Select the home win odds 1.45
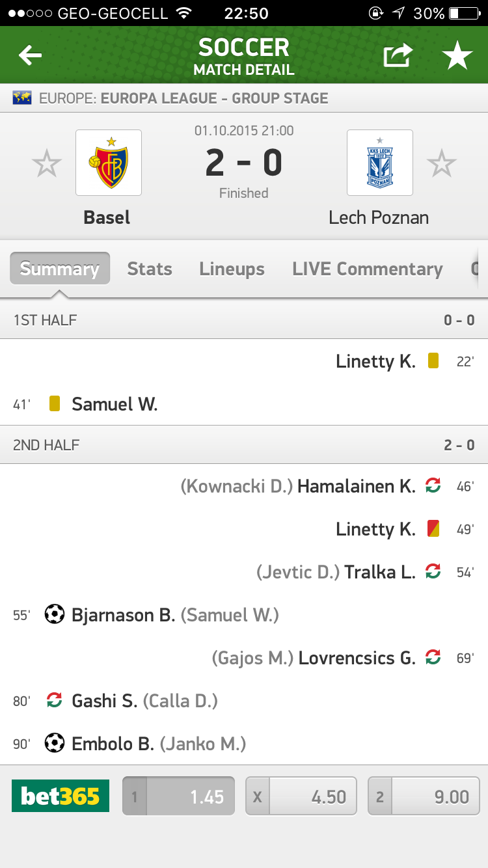 [179, 796]
